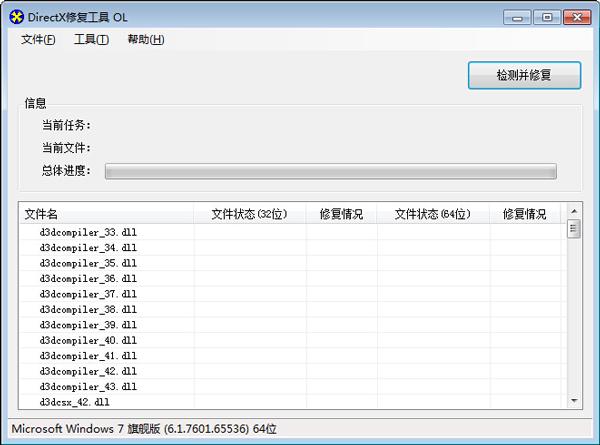
Task: Open the 帮助(H) menu
Action: coord(146,39)
